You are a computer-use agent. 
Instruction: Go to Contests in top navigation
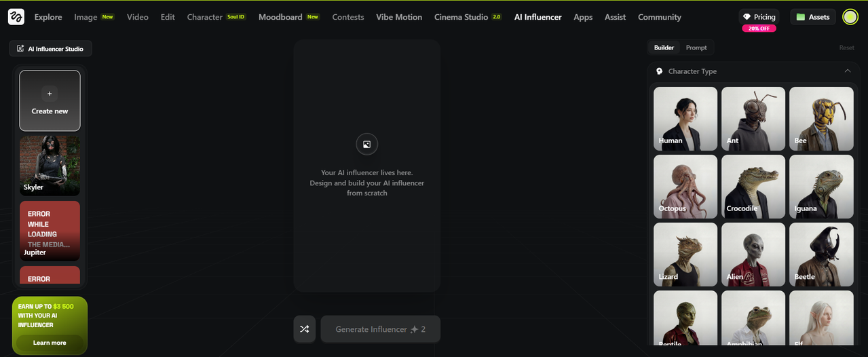point(348,17)
